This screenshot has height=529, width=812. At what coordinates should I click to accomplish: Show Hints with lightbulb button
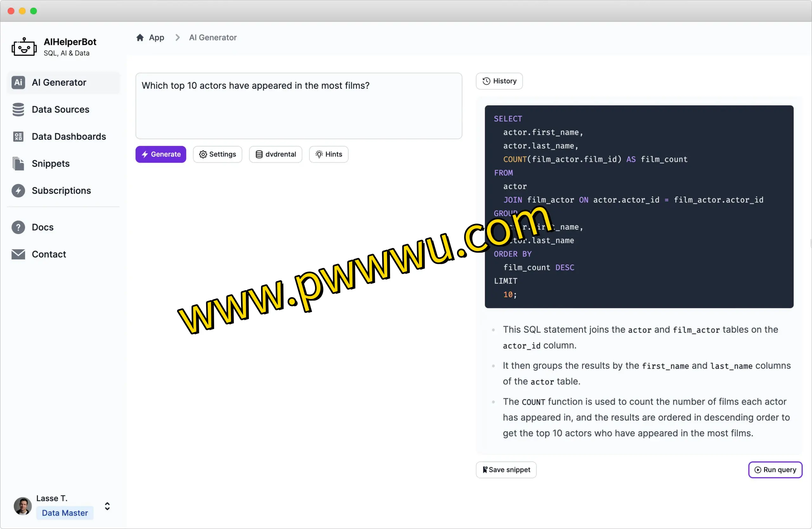329,154
